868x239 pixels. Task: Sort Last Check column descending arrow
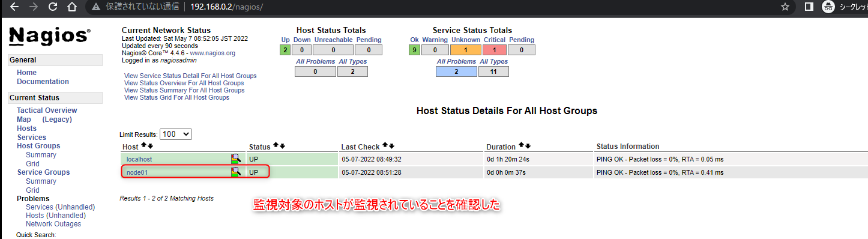391,146
